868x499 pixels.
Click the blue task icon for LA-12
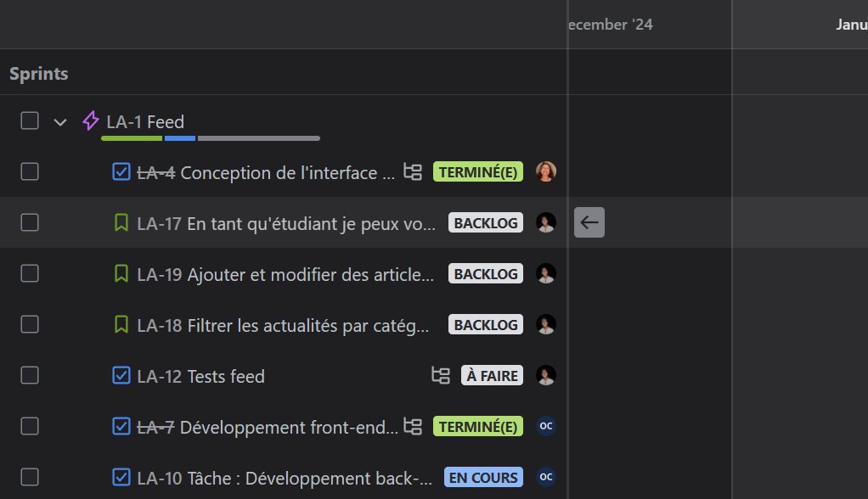(121, 375)
